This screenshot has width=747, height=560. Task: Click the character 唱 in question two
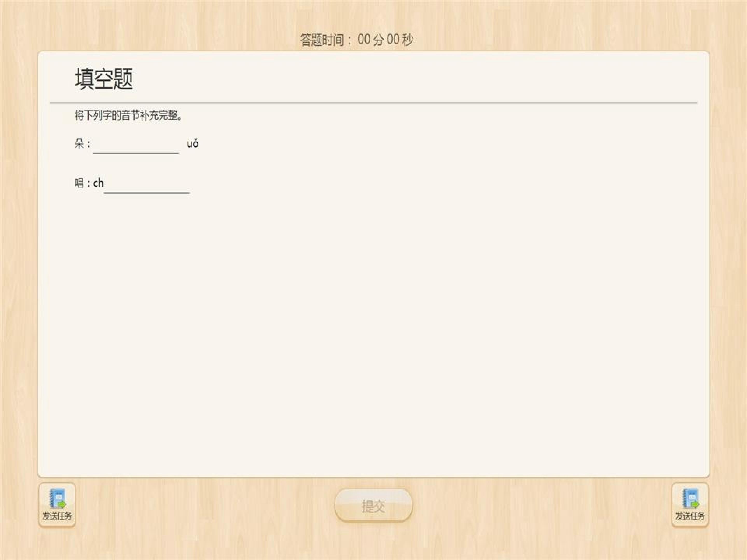point(79,183)
